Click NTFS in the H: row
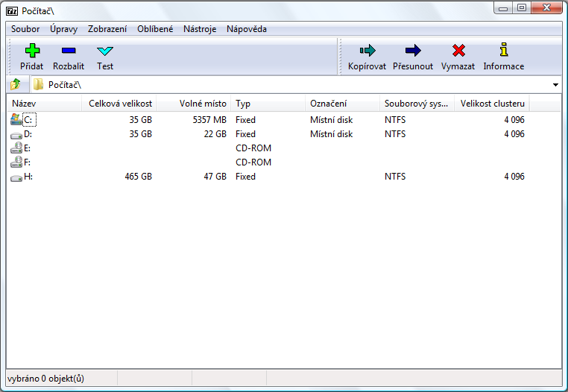The width and height of the screenshot is (568, 392). (x=395, y=177)
